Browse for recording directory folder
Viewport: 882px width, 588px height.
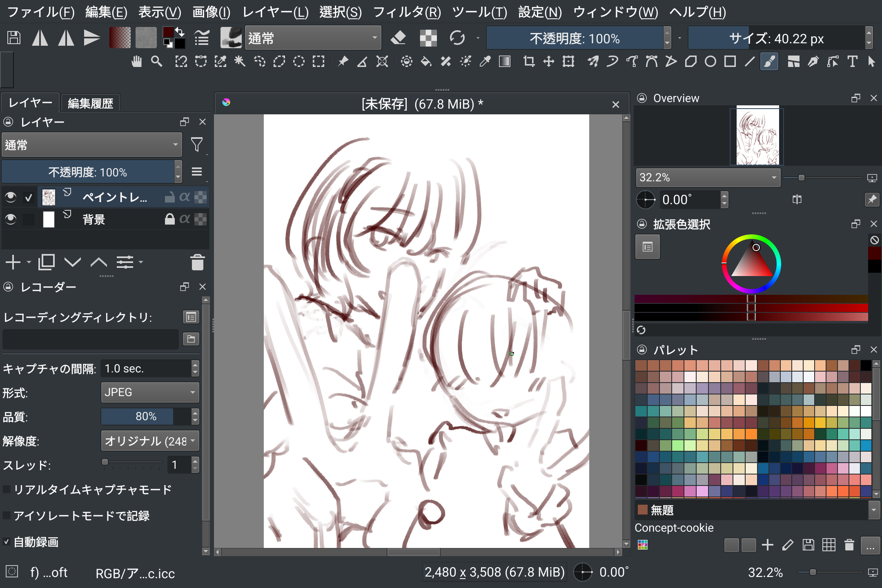pos(191,339)
